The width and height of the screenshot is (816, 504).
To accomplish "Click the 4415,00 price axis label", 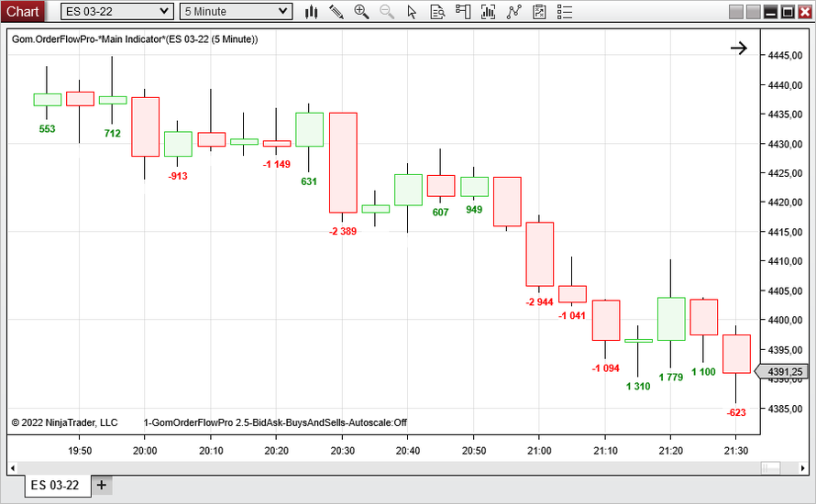I will [x=786, y=232].
